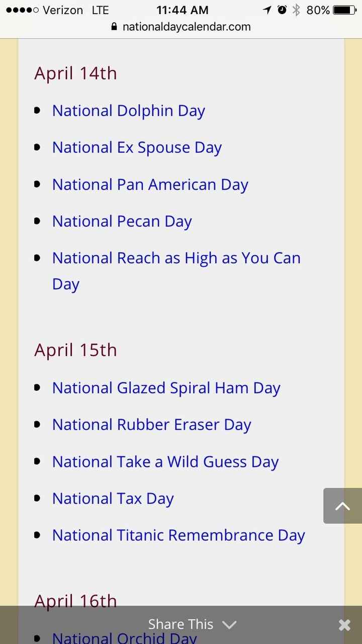Open National Ex Spouse Day link

[137, 147]
